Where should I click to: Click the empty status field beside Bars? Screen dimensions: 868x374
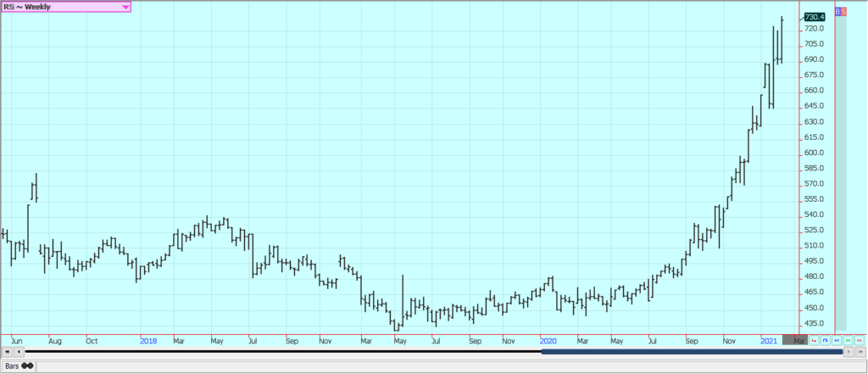click(x=451, y=366)
